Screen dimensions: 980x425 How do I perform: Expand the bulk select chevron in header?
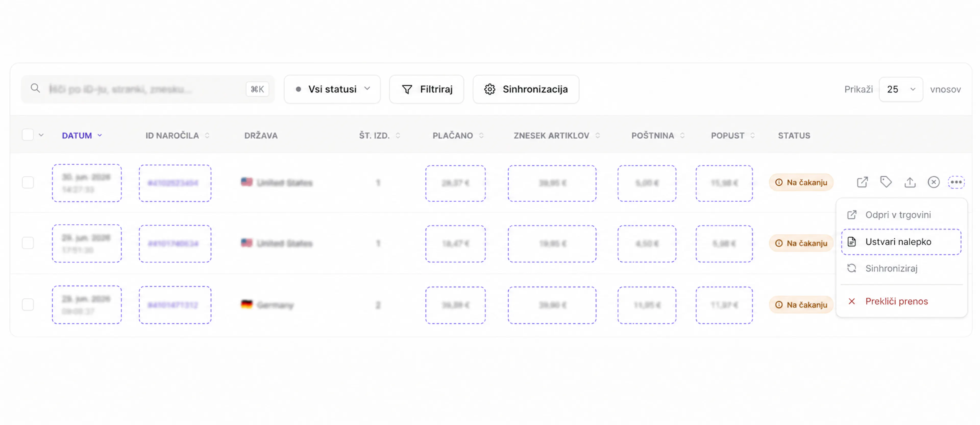(41, 135)
